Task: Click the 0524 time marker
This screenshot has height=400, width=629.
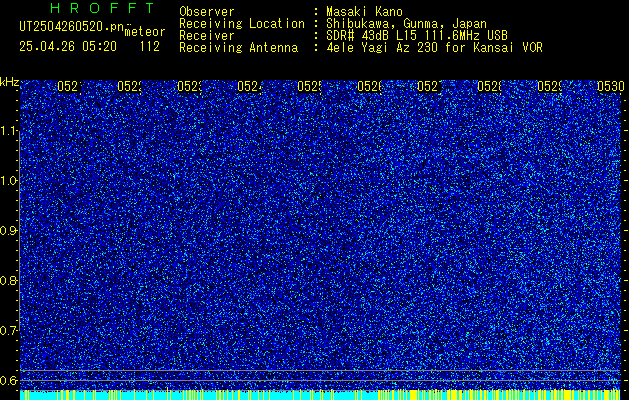Action: 249,87
